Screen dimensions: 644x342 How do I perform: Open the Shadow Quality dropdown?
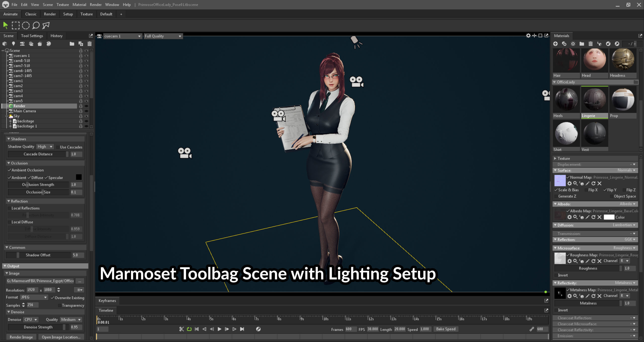45,147
